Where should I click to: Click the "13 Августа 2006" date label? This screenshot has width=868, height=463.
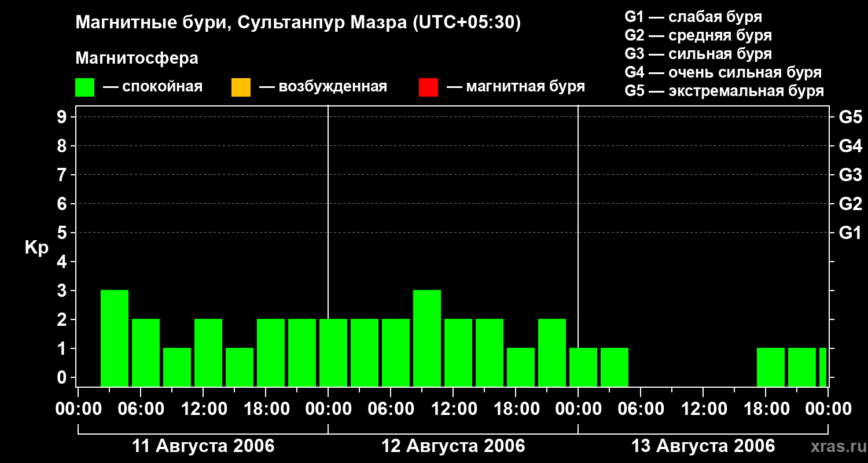[x=703, y=446]
